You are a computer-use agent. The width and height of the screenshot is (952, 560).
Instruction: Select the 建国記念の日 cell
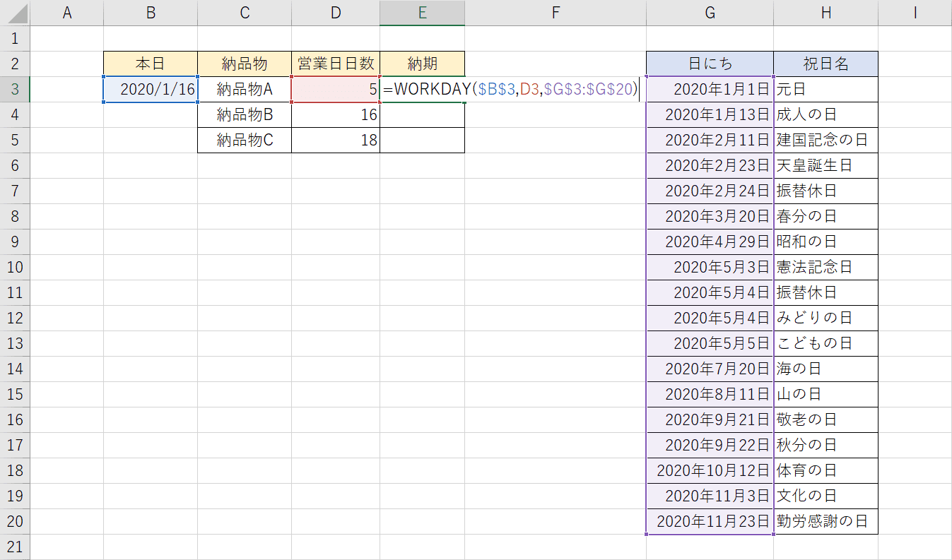pos(825,140)
